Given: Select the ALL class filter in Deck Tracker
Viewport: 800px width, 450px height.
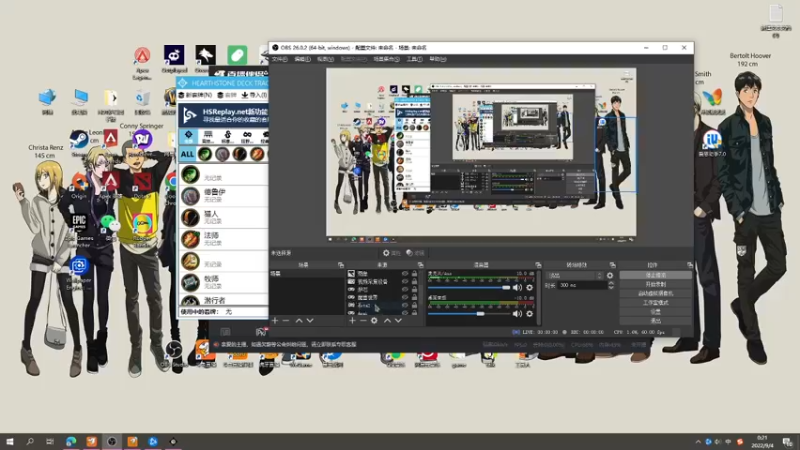Looking at the screenshot, I should [x=187, y=154].
